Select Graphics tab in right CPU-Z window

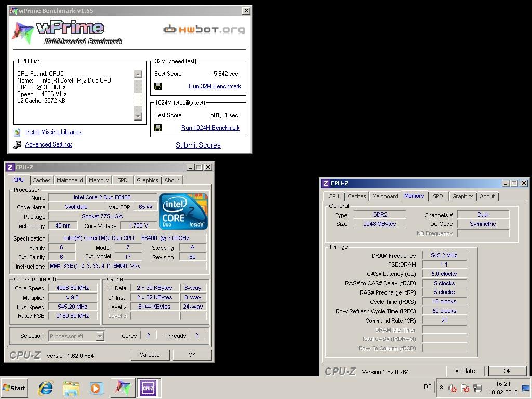click(x=462, y=196)
